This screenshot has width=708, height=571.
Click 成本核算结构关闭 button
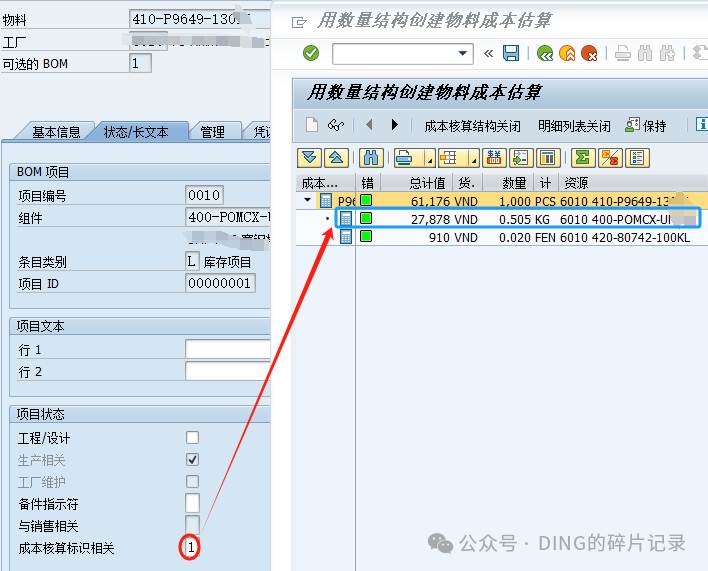[x=472, y=126]
